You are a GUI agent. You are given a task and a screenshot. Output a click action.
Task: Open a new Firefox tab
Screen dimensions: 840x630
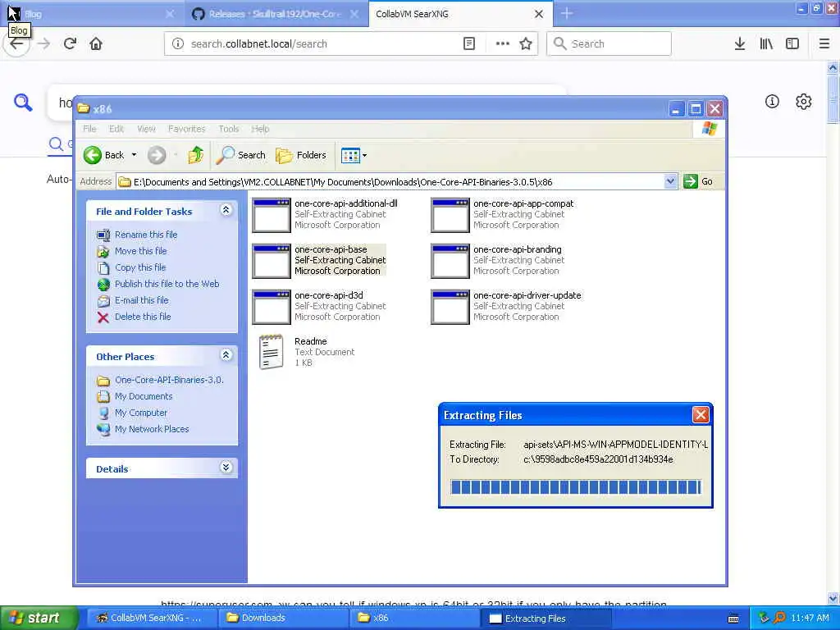[x=567, y=14]
